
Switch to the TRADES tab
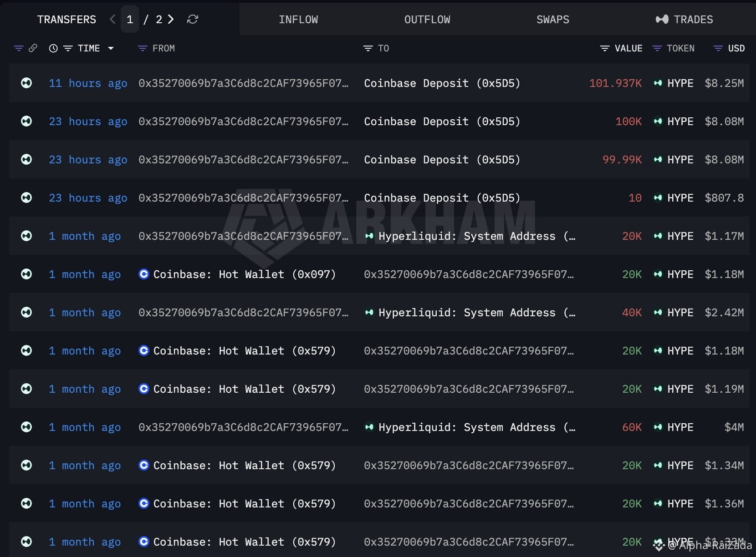click(684, 20)
